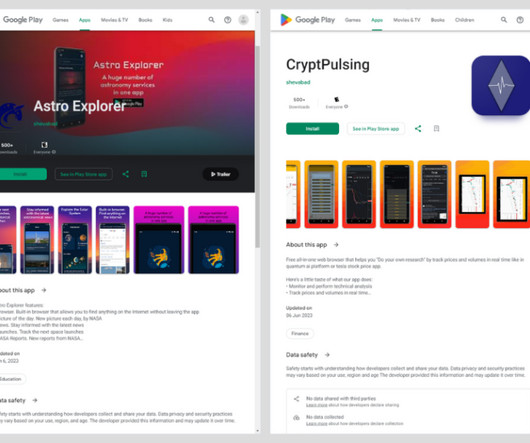Click See in Play Store app for CryptPulsing
Screen dimensions: 530x443
coord(376,129)
